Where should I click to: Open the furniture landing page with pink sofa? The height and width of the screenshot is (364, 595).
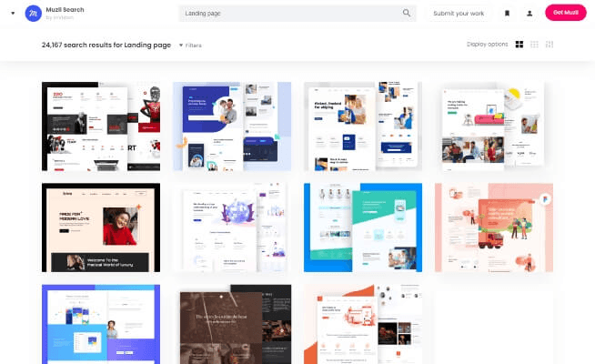494,126
